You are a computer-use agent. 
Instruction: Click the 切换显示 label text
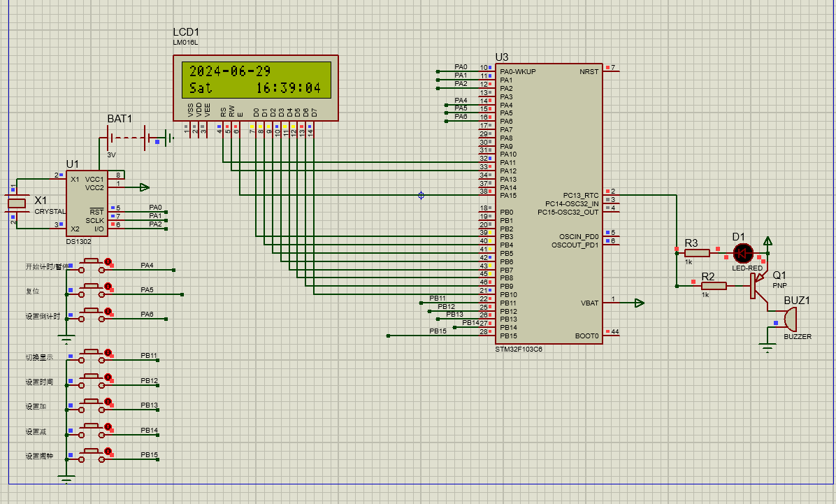39,357
